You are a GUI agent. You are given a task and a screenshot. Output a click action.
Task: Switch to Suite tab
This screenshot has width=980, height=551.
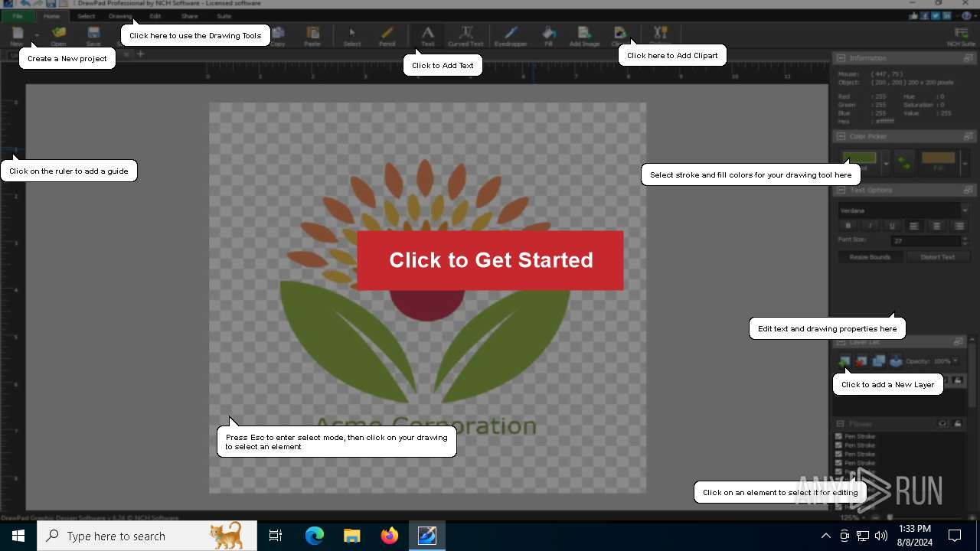(x=224, y=16)
